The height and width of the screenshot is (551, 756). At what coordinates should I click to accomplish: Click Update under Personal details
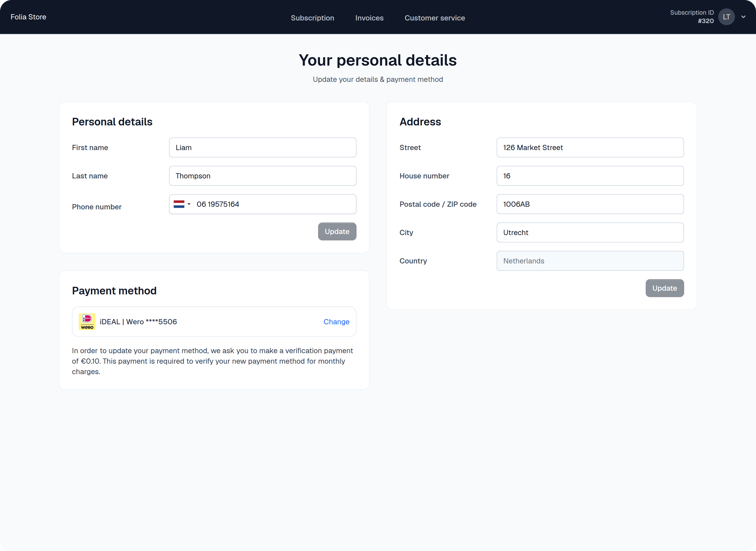point(337,231)
